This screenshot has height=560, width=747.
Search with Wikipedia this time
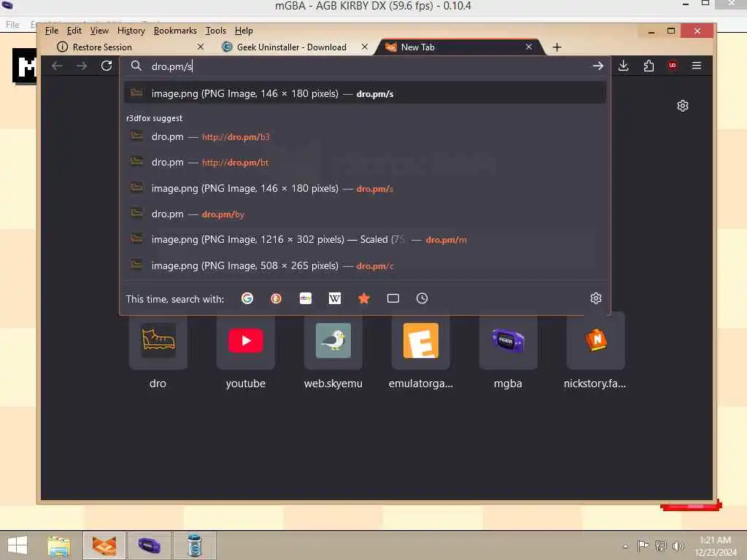point(335,298)
